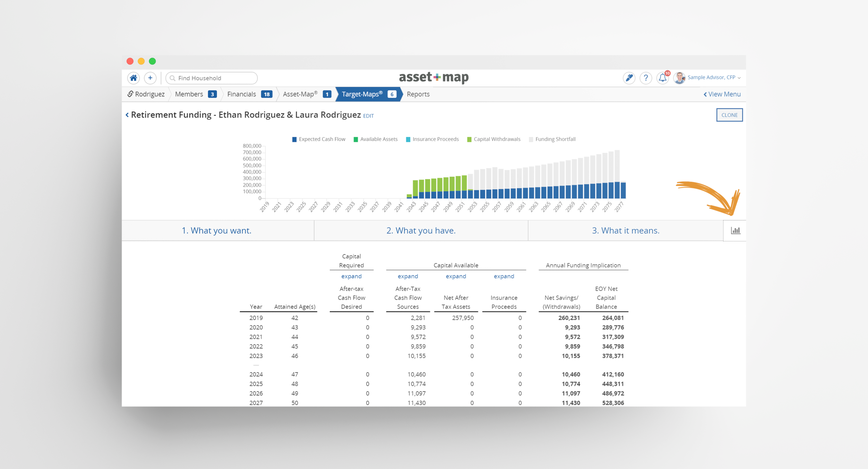Go to the Home icon
The width and height of the screenshot is (868, 469).
(x=133, y=78)
